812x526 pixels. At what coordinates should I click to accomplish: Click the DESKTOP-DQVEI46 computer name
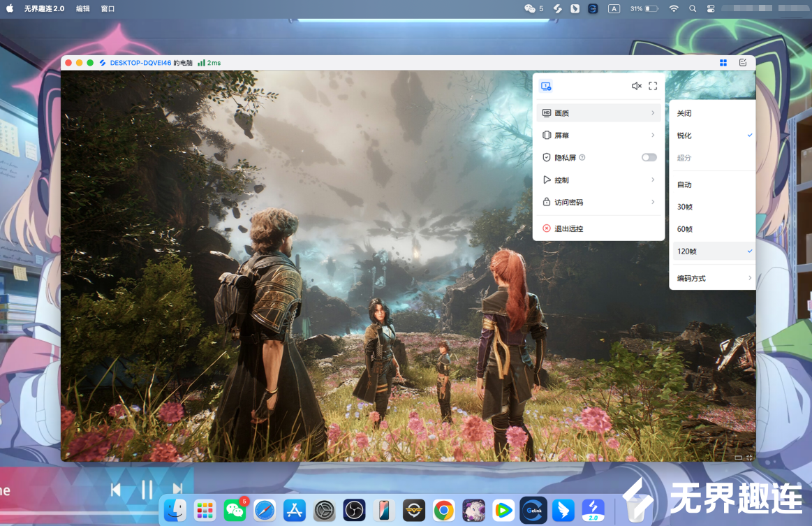pyautogui.click(x=140, y=63)
